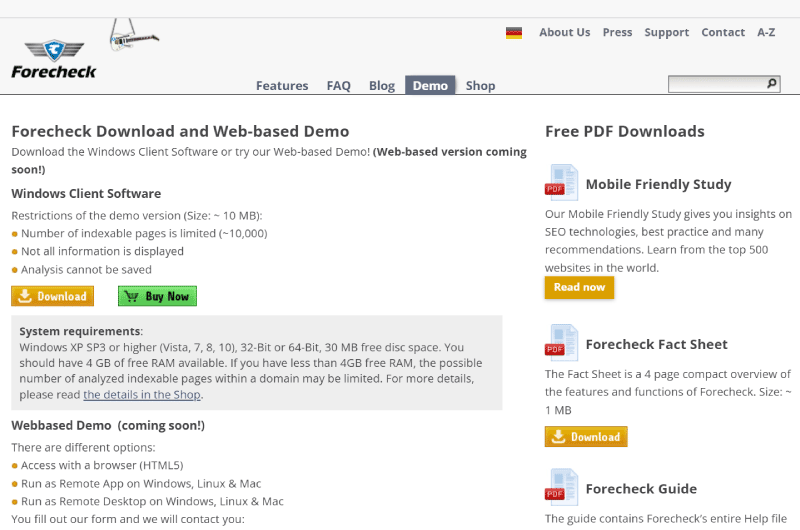
Task: Click Forecheck Guide PDF icon
Action: 562,487
